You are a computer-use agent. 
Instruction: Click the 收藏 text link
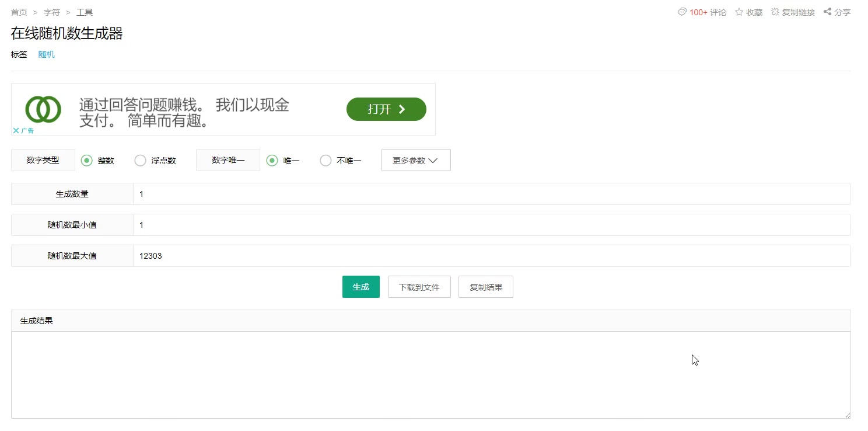(754, 12)
